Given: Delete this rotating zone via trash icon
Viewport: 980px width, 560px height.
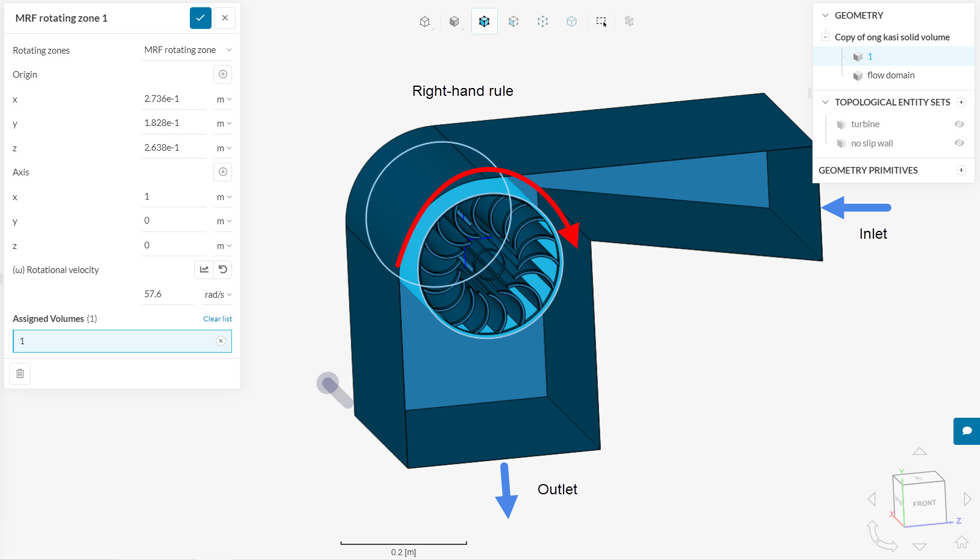Looking at the screenshot, I should point(20,374).
